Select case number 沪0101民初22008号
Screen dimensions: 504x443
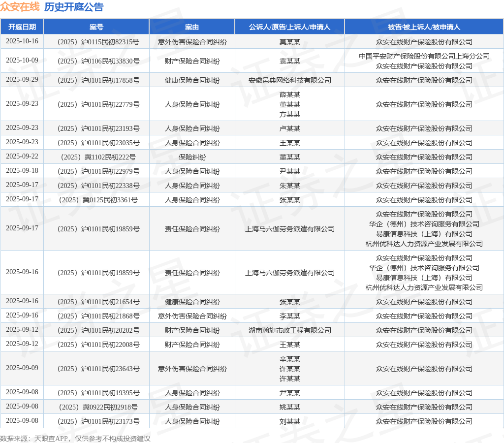(98, 345)
